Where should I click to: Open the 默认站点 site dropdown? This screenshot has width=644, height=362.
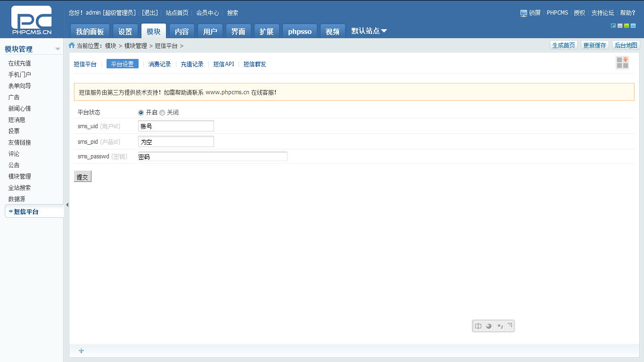(369, 31)
